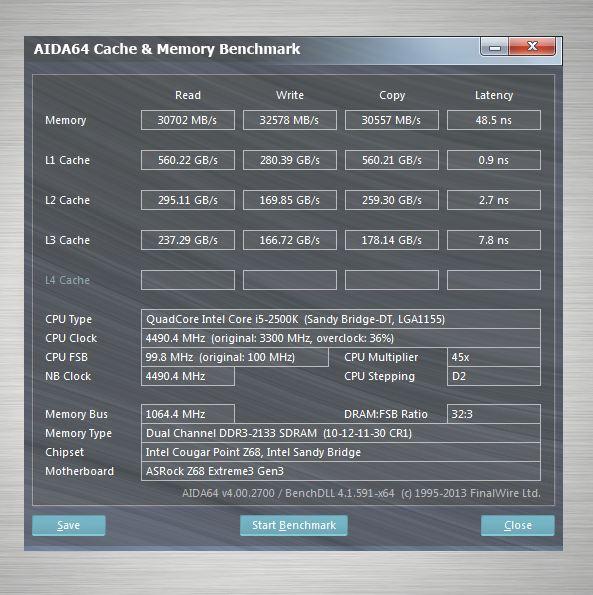The width and height of the screenshot is (593, 595).
Task: Click empty L4 Cache Read field
Action: click(x=188, y=280)
